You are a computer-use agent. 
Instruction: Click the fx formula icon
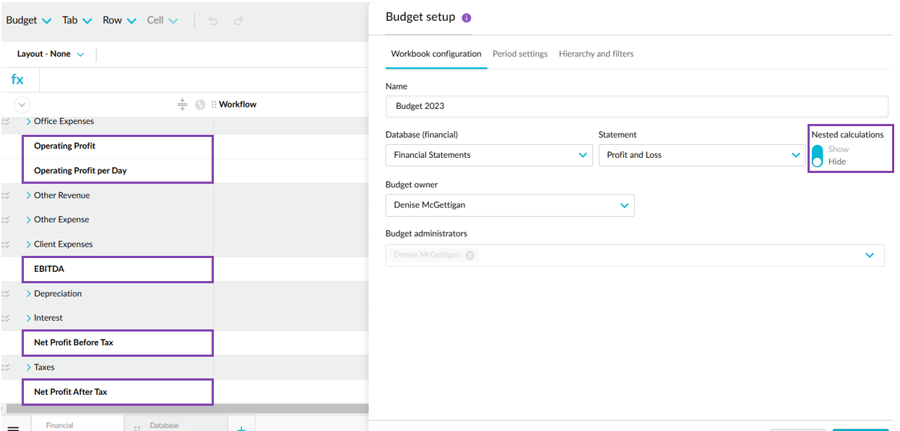coord(18,80)
